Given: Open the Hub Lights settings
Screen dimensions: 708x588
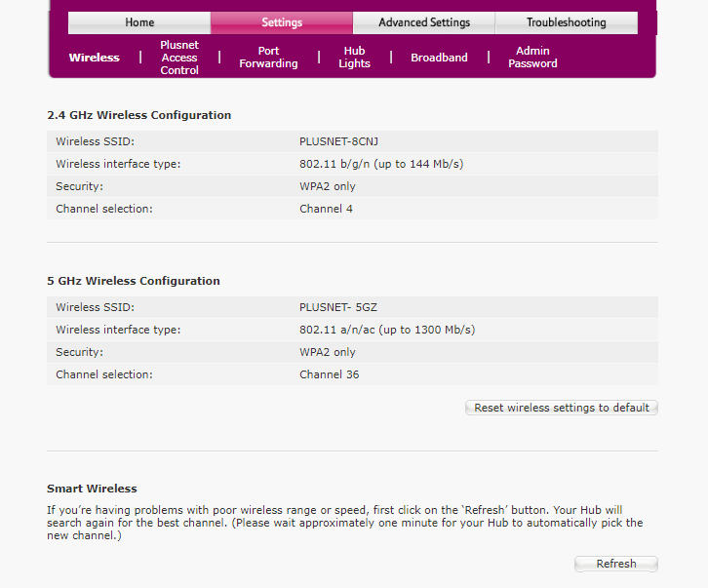Looking at the screenshot, I should click(x=354, y=58).
